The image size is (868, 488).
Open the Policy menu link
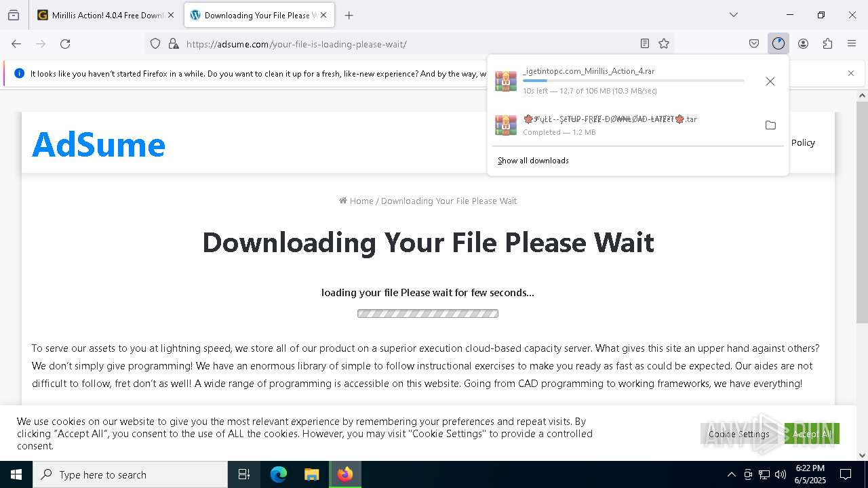[x=803, y=142]
